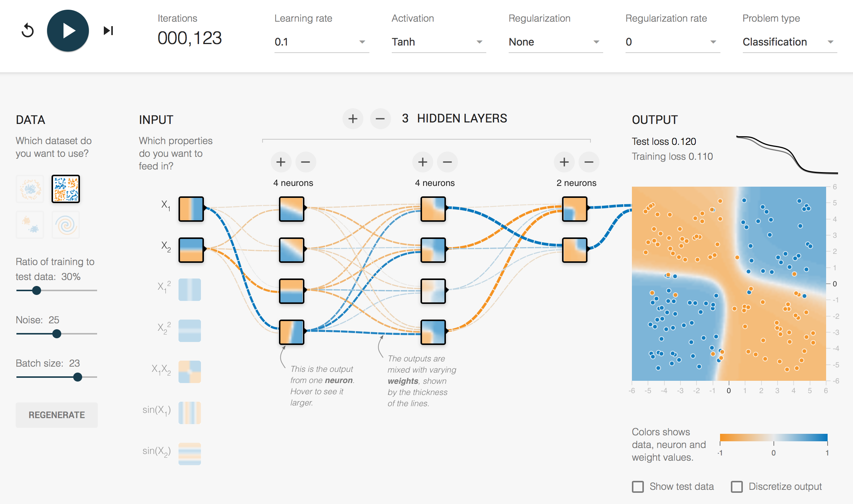
Task: Open the Regularization dropdown set to None
Action: [555, 42]
